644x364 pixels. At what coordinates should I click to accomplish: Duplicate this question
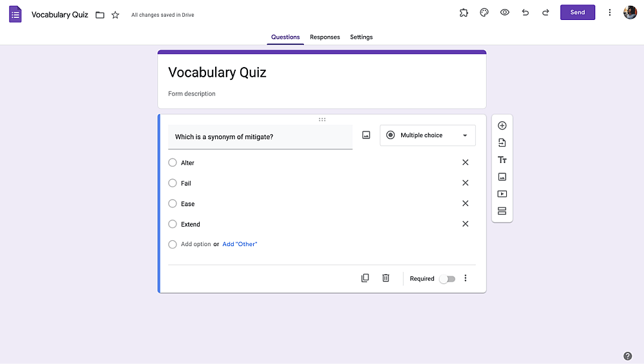pos(365,278)
